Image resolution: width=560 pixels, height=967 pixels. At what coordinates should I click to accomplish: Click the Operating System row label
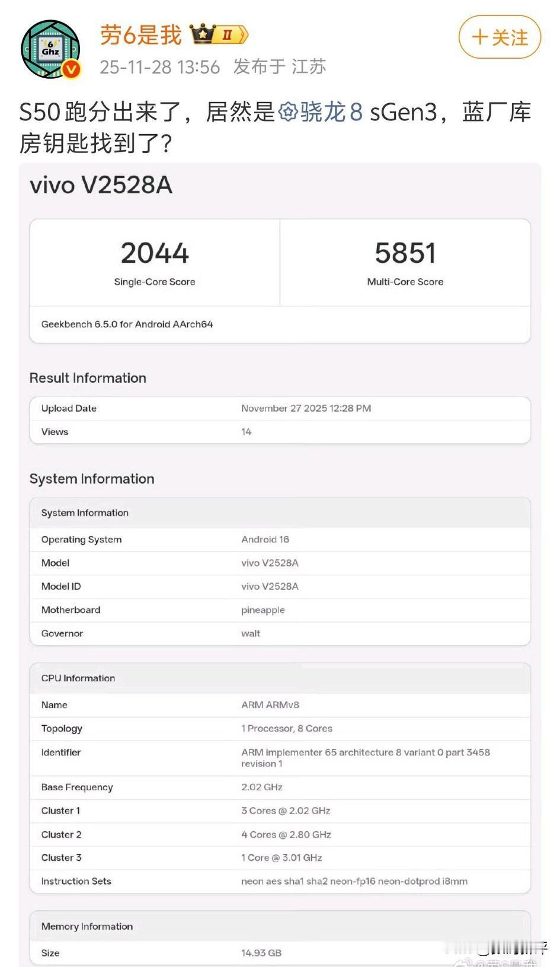[x=81, y=540]
